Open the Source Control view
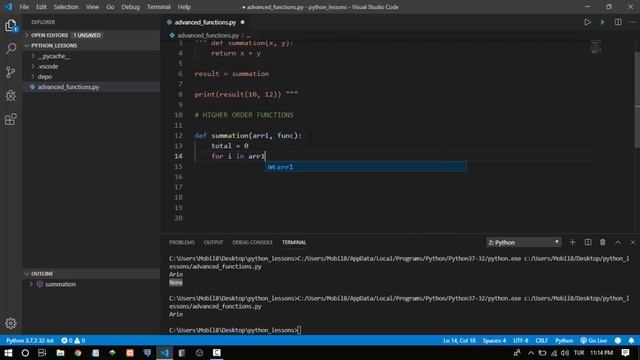Screen dimensions: 640x360 point(11,72)
